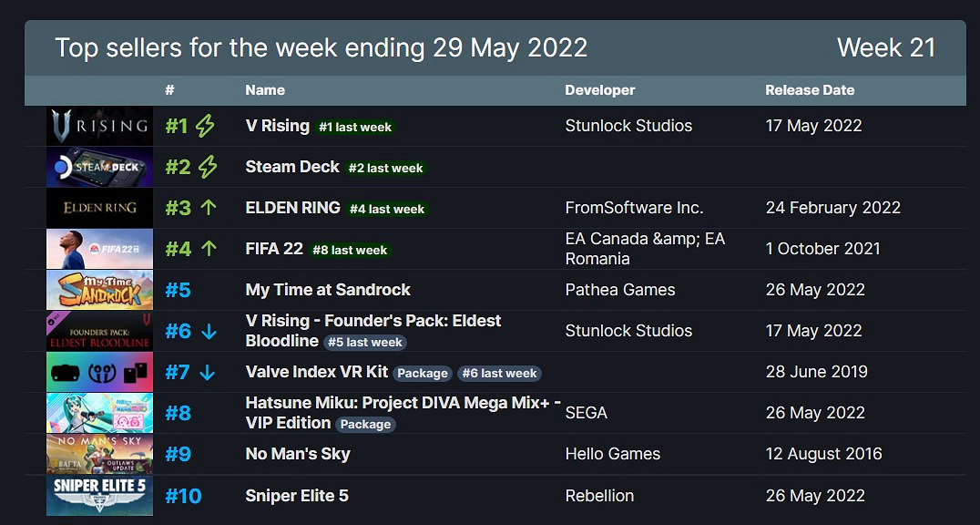Screen dimensions: 980x525
Task: Sort by the Developer column header
Action: coord(599,90)
